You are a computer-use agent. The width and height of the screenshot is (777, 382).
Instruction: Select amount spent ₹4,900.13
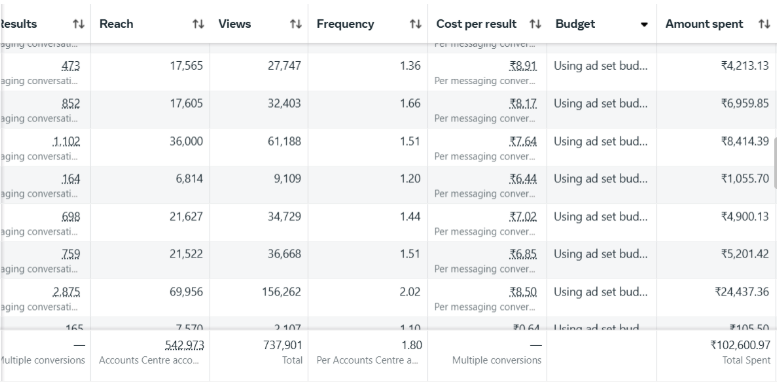point(745,217)
